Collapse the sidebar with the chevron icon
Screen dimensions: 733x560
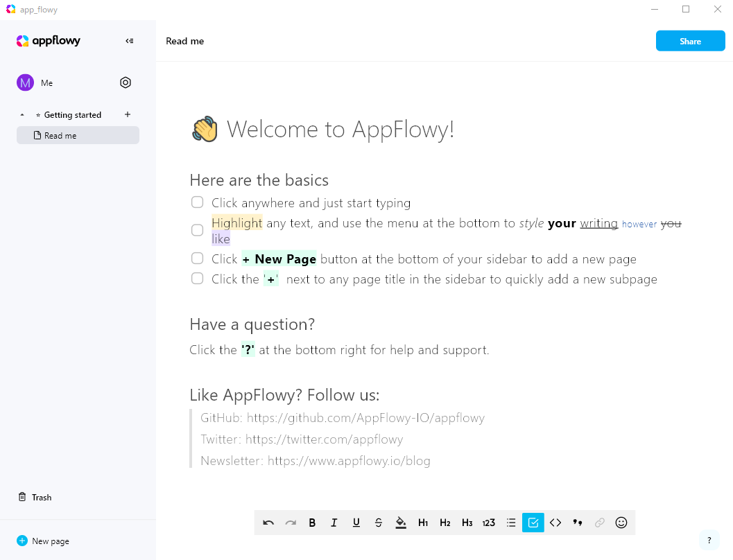129,41
